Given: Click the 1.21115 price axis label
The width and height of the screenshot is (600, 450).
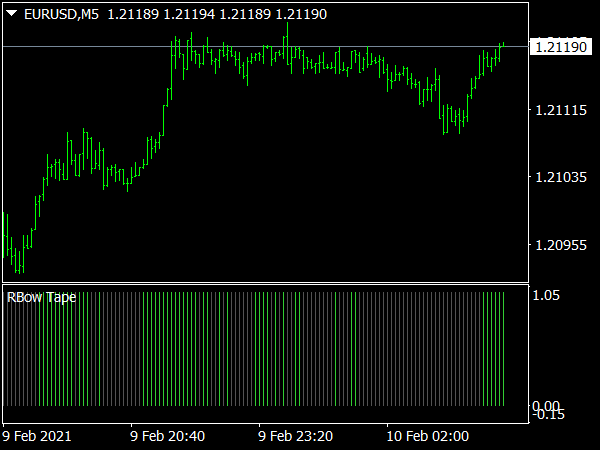Looking at the screenshot, I should (x=561, y=110).
